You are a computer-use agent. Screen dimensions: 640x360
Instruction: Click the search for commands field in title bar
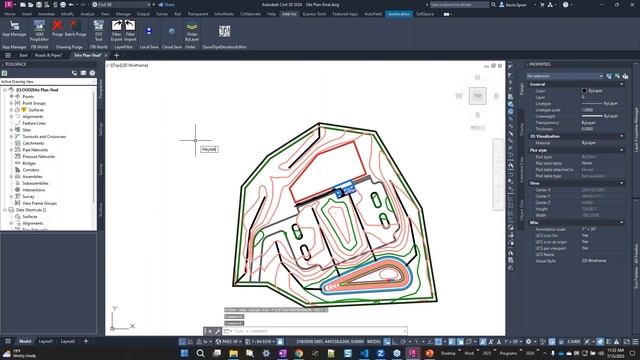pyautogui.click(x=459, y=4)
